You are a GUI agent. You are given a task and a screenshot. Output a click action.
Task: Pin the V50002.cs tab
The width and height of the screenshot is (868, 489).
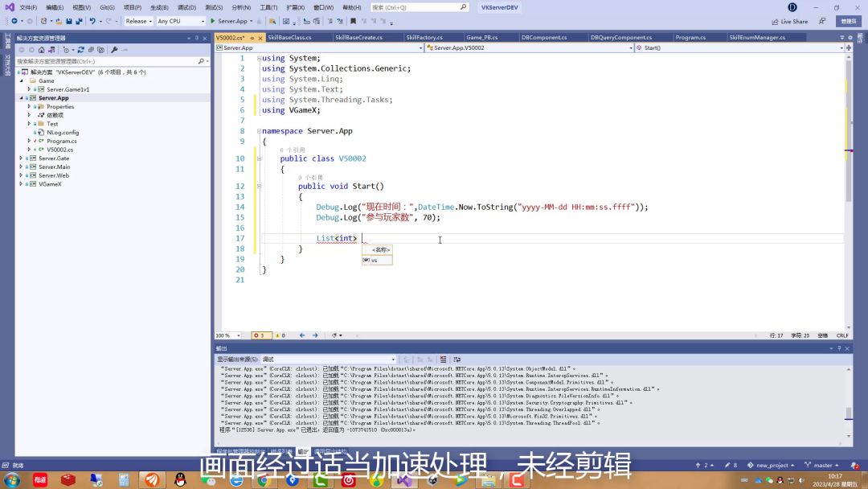coord(252,38)
